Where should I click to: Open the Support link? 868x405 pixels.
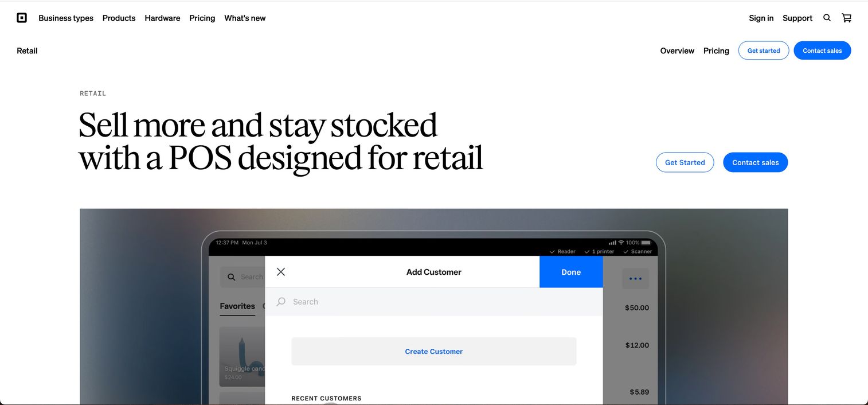tap(797, 18)
